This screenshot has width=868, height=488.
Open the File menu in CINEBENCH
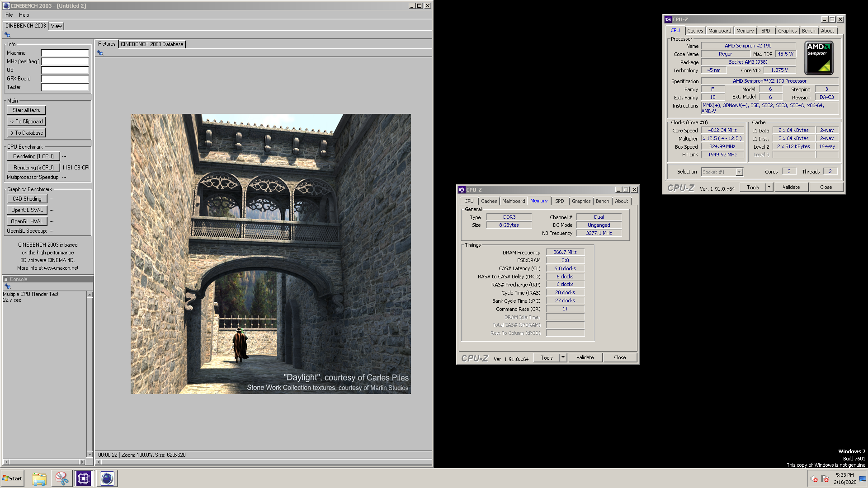[9, 15]
